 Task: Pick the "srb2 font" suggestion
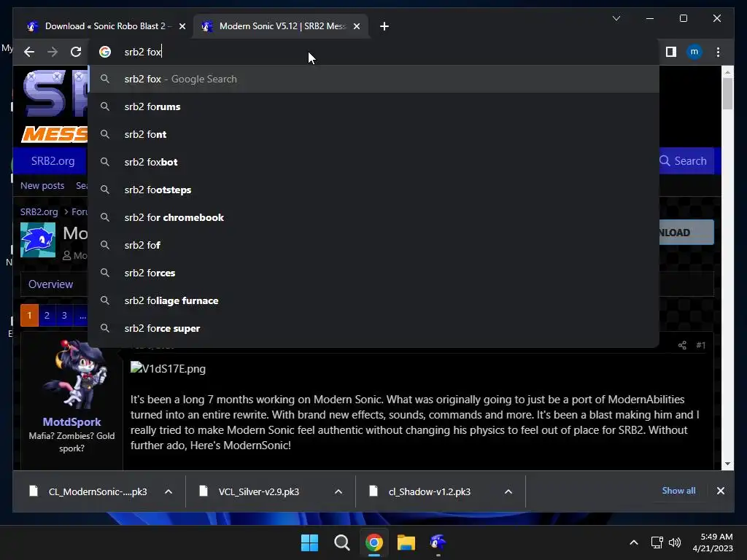[373, 134]
